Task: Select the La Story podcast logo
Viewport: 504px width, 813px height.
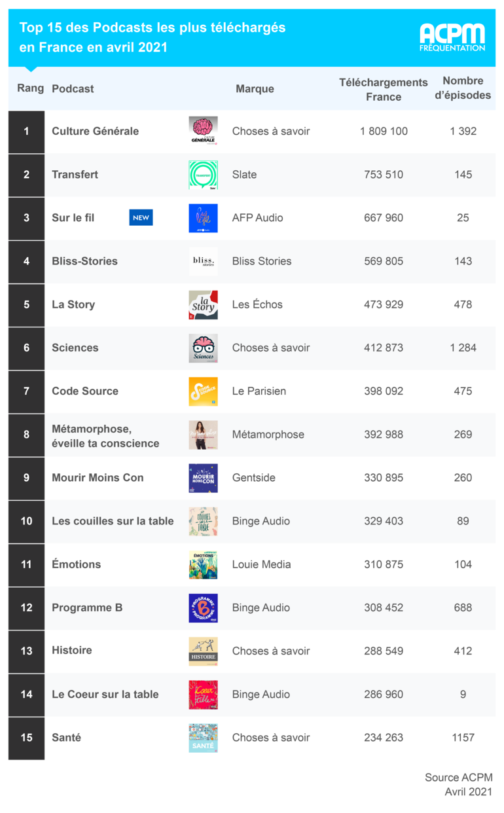Action: tap(203, 304)
